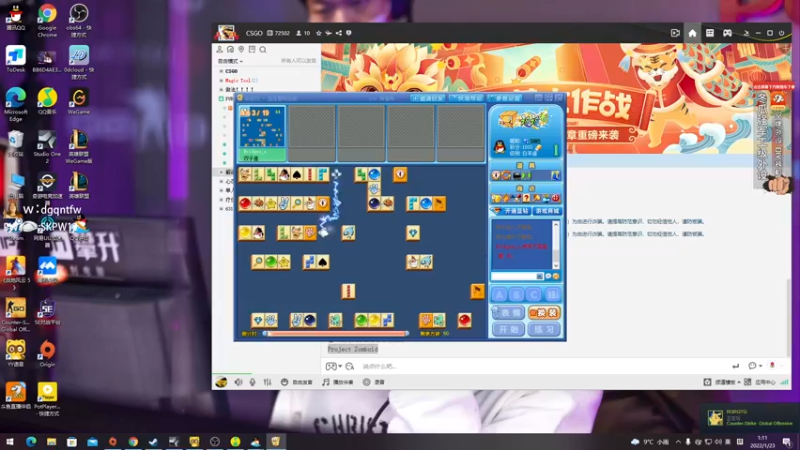Expand the Magic Tool channel node

pos(221,80)
